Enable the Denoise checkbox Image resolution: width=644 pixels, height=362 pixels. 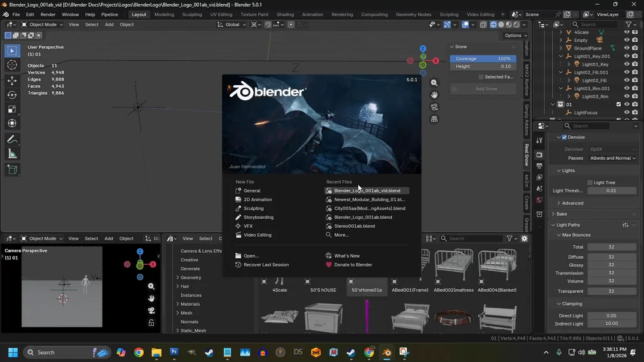pyautogui.click(x=564, y=137)
